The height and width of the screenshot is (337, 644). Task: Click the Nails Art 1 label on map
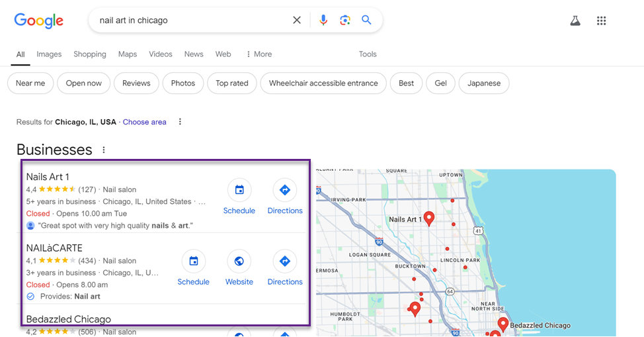click(x=405, y=219)
